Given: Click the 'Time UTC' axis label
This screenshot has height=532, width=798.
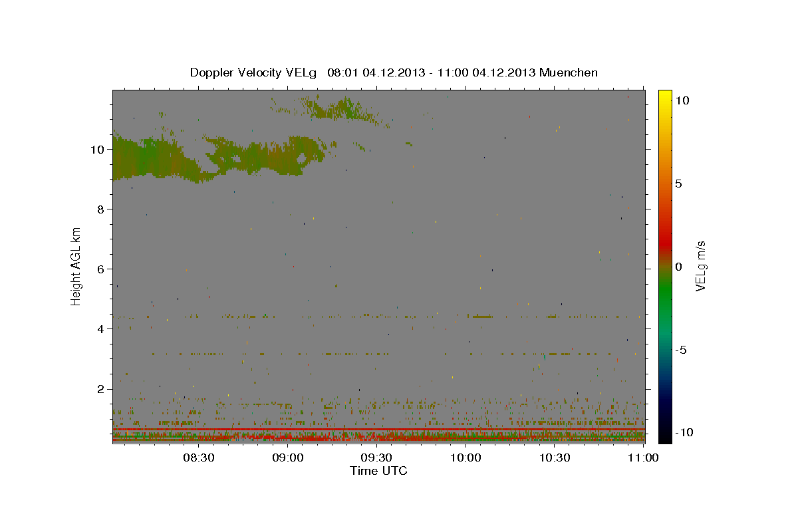Looking at the screenshot, I should (378, 471).
